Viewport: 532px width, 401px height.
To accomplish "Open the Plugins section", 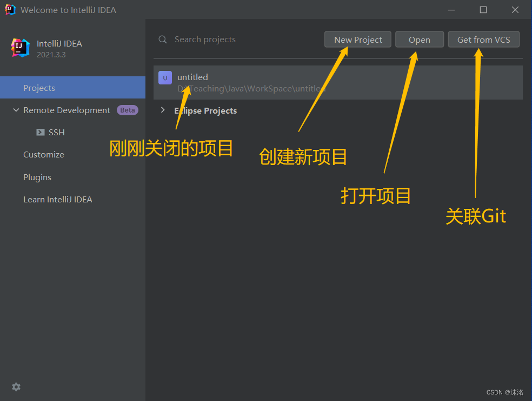I will [37, 177].
